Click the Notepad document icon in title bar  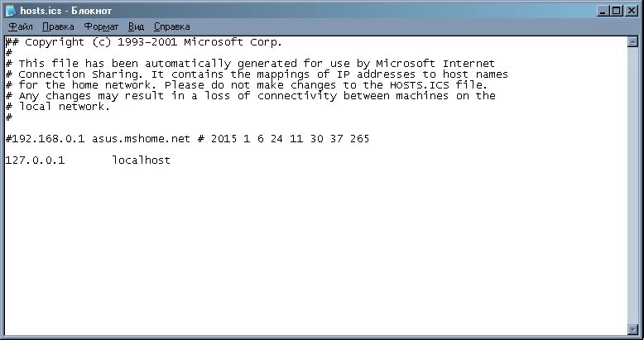point(10,11)
